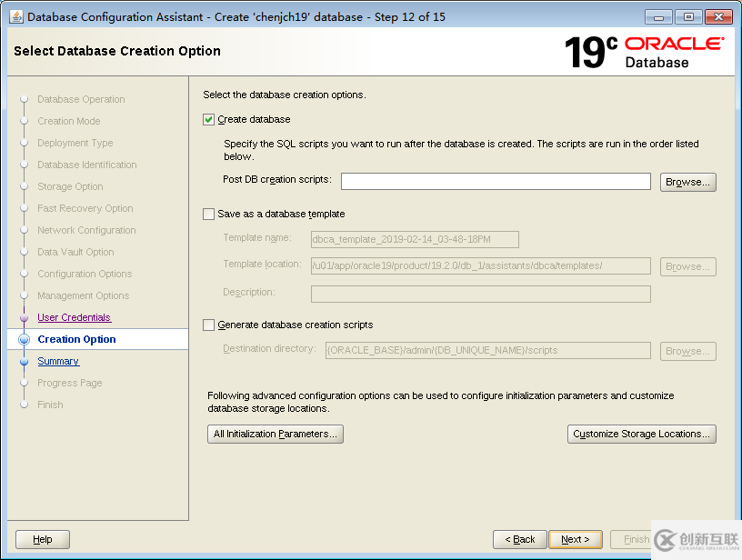Click the User Credentials step bullet icon
This screenshot has height=560, width=742.
pos(25,318)
